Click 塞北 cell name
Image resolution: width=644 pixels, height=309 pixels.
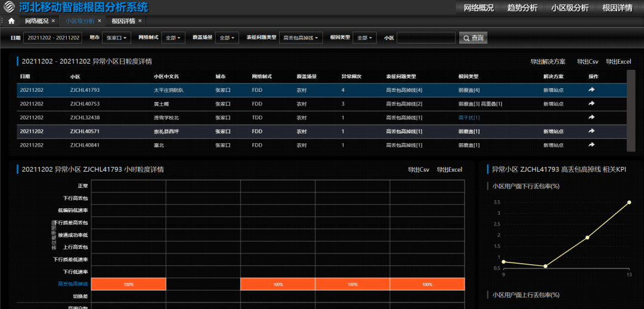159,145
